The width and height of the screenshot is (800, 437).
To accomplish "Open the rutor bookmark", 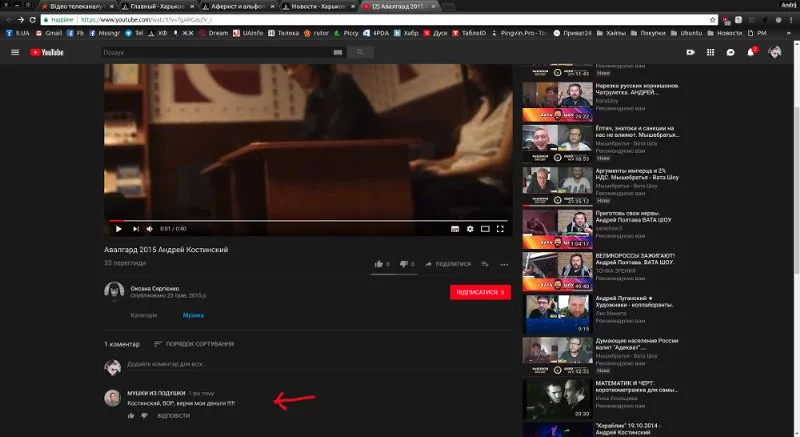I will (x=316, y=33).
